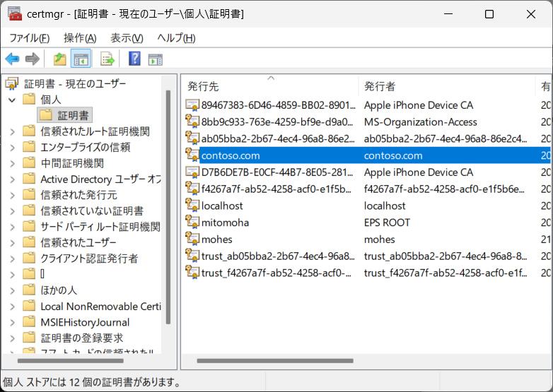
Task: Click the folder icon next to 個人
Action: point(29,99)
